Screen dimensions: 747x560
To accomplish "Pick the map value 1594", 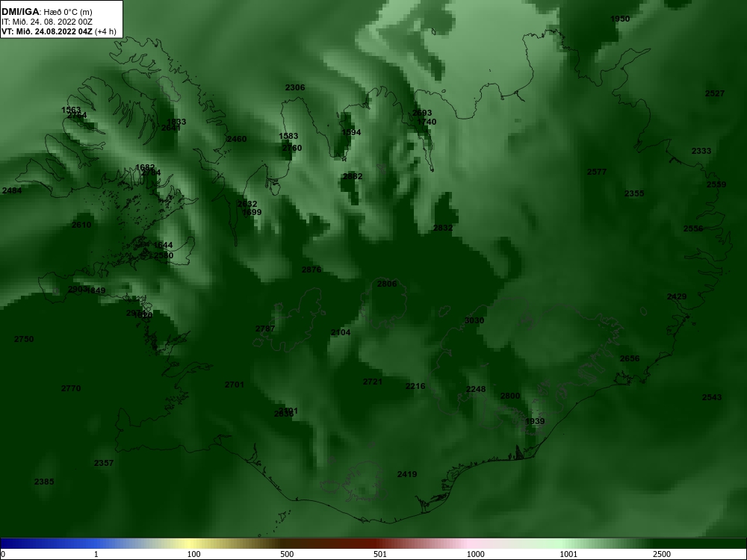I will pyautogui.click(x=351, y=132).
